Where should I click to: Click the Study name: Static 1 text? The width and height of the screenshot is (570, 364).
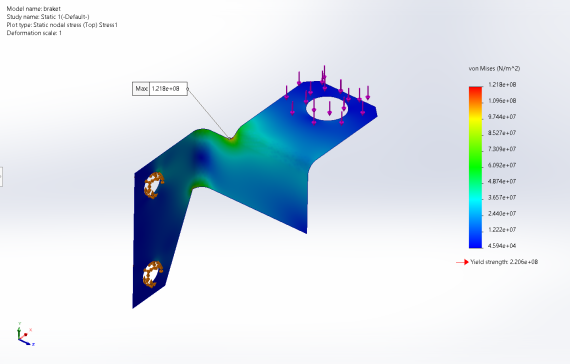click(x=48, y=17)
